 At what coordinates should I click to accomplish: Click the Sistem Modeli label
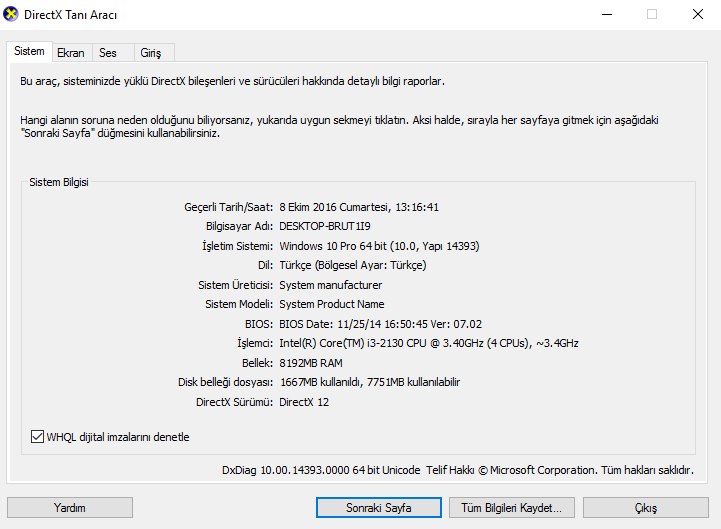239,304
